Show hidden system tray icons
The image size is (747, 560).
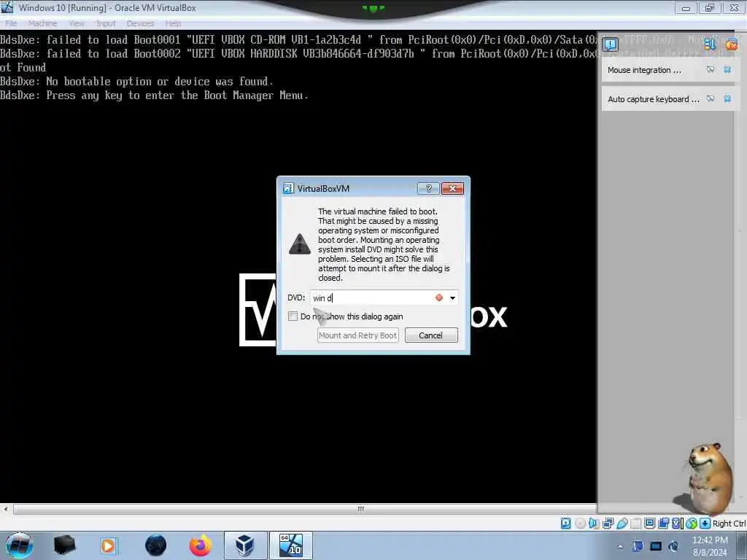(x=620, y=547)
